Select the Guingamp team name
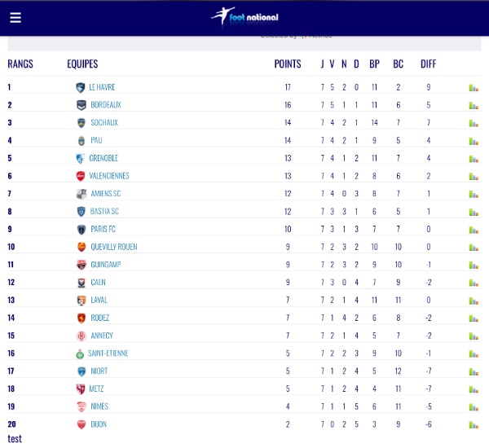489x448 pixels. pos(106,265)
